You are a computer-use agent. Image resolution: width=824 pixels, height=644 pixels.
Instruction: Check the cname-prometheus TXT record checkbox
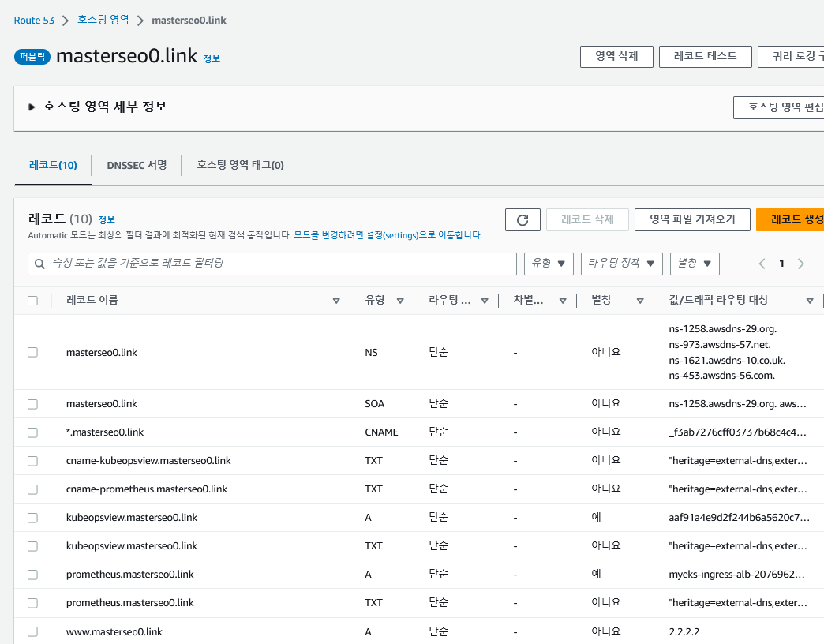point(32,489)
